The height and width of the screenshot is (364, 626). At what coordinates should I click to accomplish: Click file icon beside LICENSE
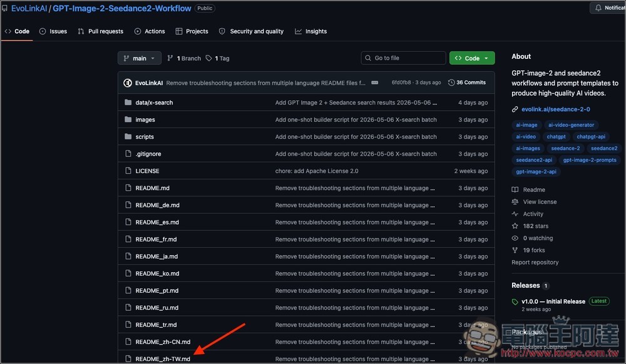click(x=128, y=171)
